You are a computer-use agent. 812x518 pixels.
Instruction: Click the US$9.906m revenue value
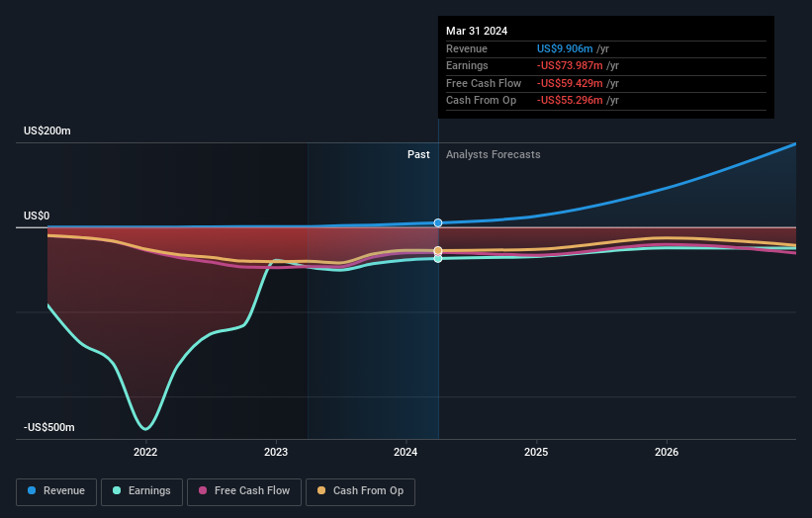[565, 48]
